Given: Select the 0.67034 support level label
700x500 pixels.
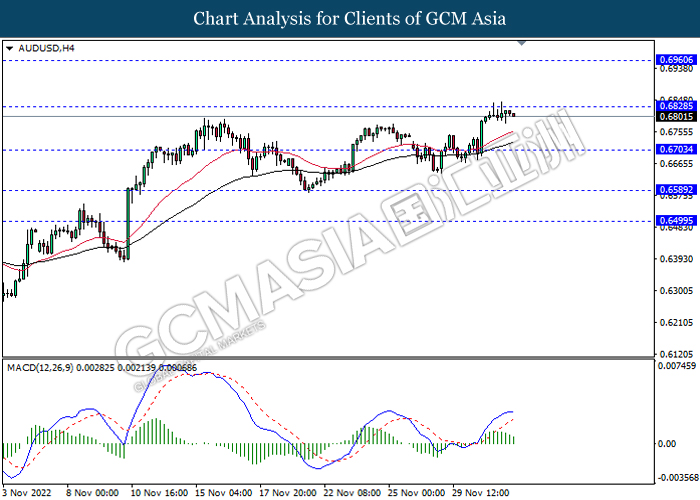Looking at the screenshot, I should 677,149.
